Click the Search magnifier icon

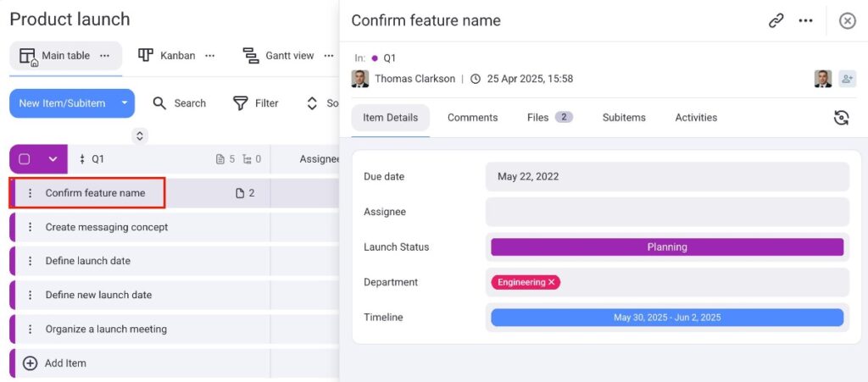point(159,103)
